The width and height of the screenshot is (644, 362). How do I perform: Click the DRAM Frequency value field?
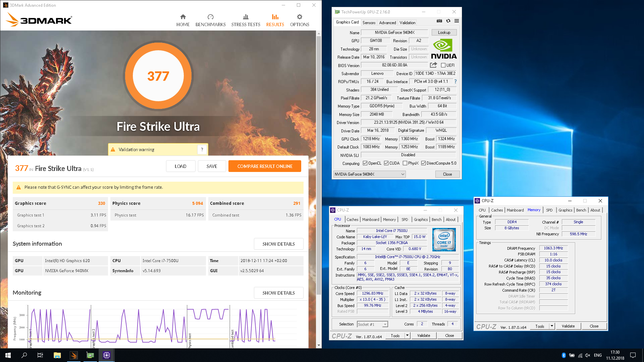(x=553, y=248)
